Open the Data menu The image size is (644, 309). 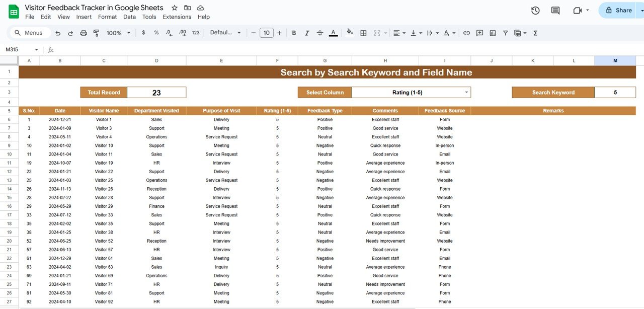[129, 17]
